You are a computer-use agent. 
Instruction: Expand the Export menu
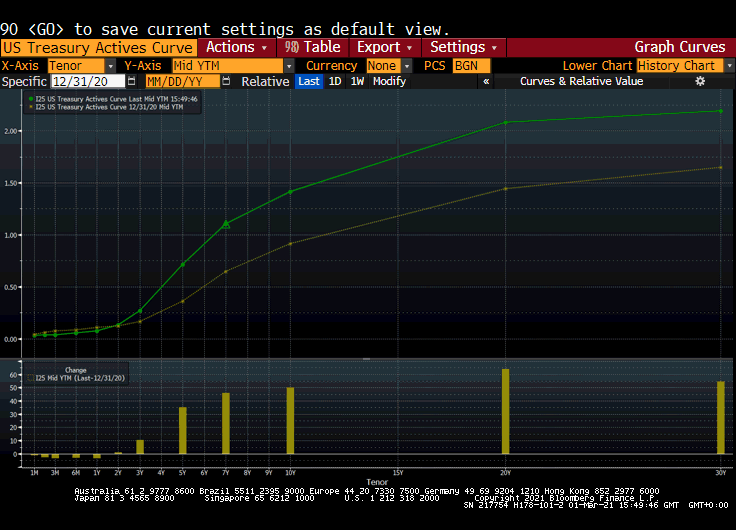385,47
